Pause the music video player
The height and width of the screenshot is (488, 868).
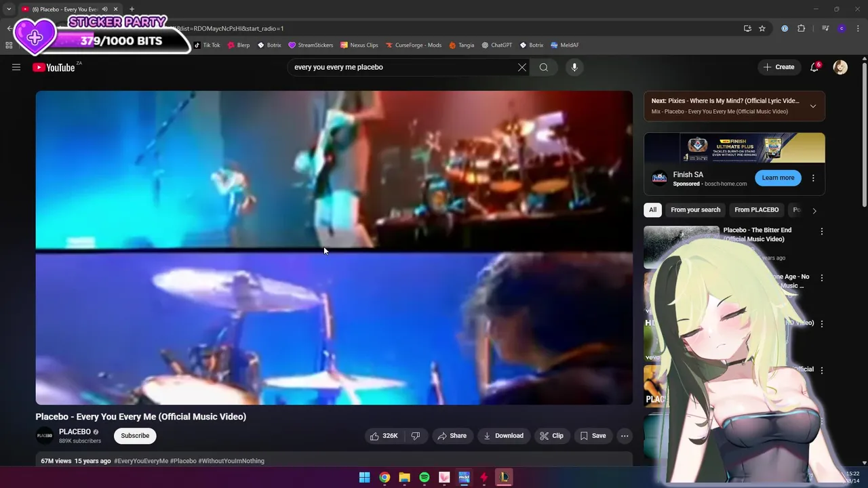(334, 247)
